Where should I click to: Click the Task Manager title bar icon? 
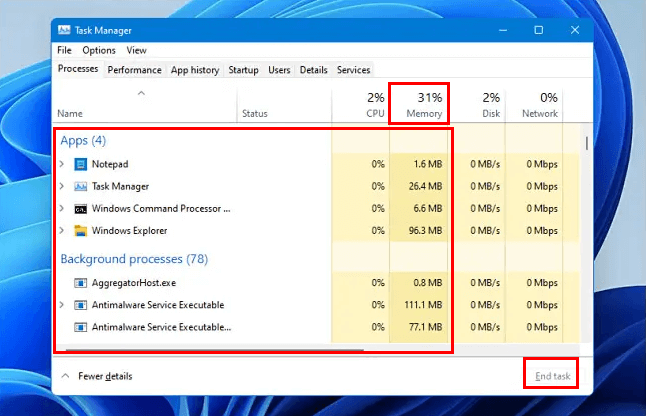tap(65, 31)
